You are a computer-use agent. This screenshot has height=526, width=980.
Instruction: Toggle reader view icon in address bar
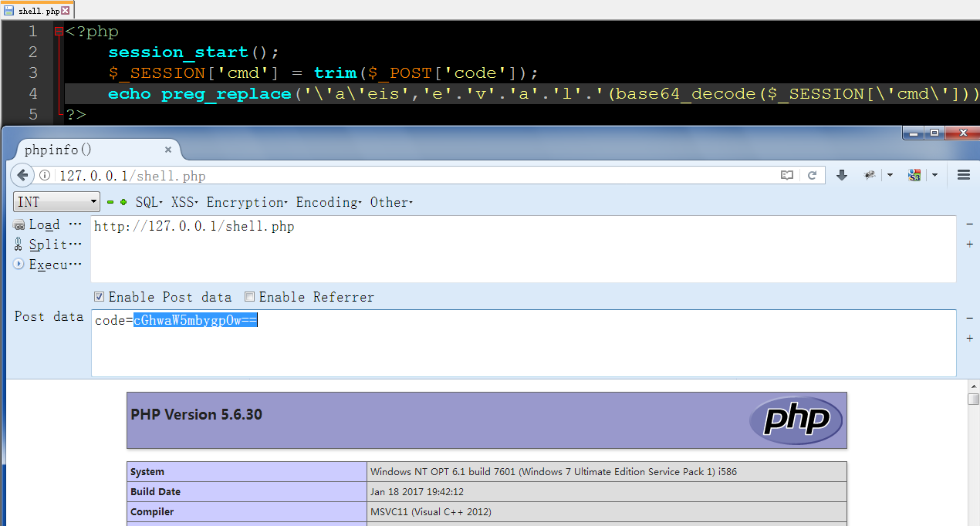point(787,175)
